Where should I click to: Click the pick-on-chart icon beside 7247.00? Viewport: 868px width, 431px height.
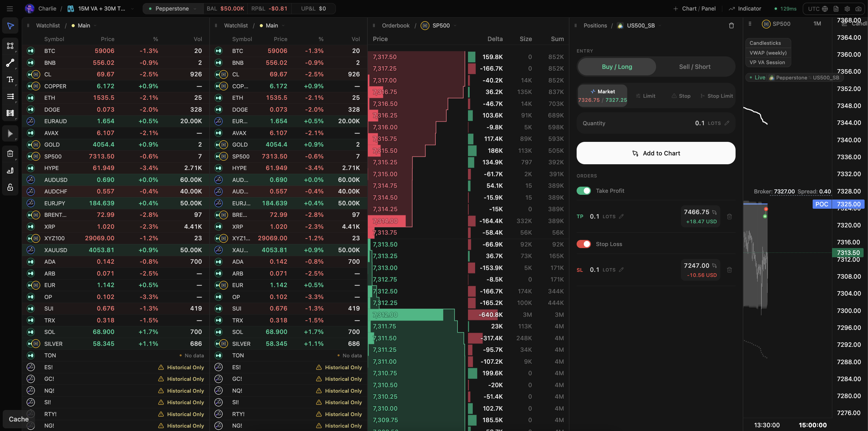[715, 266]
